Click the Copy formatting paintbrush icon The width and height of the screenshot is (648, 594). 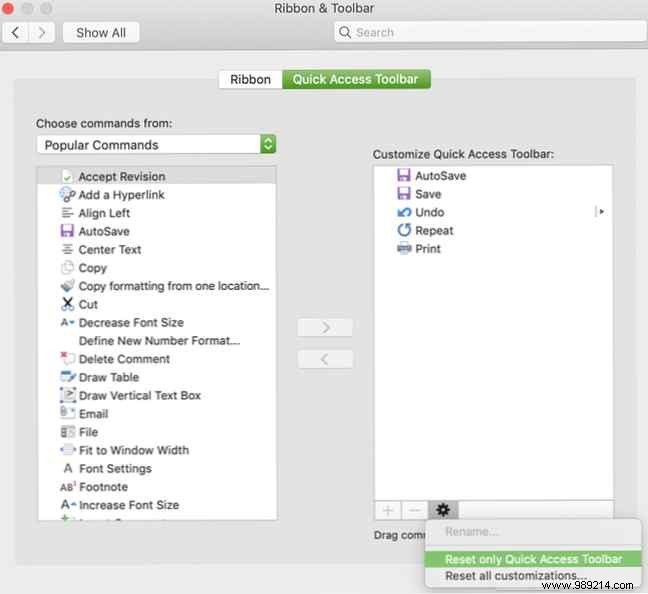click(x=67, y=286)
